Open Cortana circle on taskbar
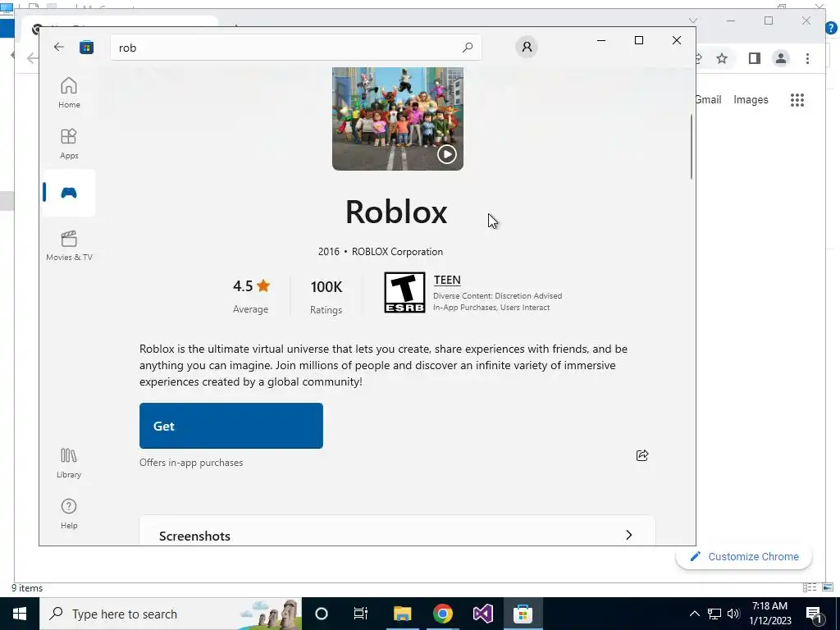The image size is (840, 630). pyautogui.click(x=322, y=614)
